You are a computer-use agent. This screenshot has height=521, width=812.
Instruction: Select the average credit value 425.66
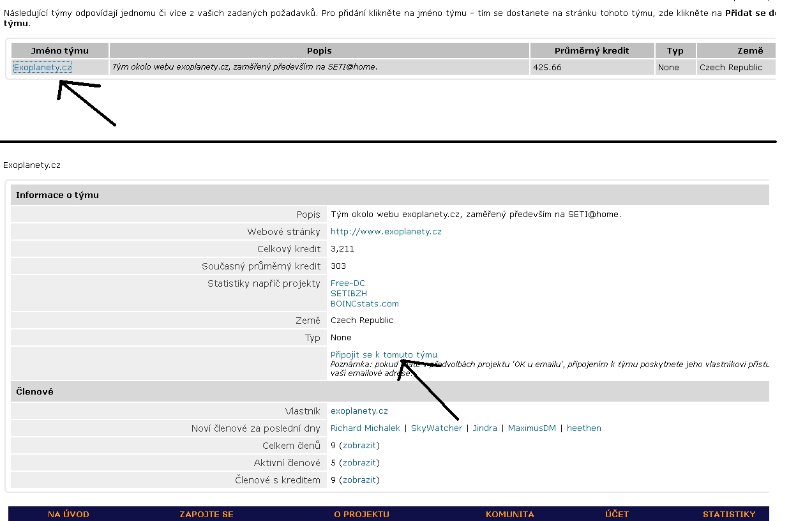[x=547, y=67]
